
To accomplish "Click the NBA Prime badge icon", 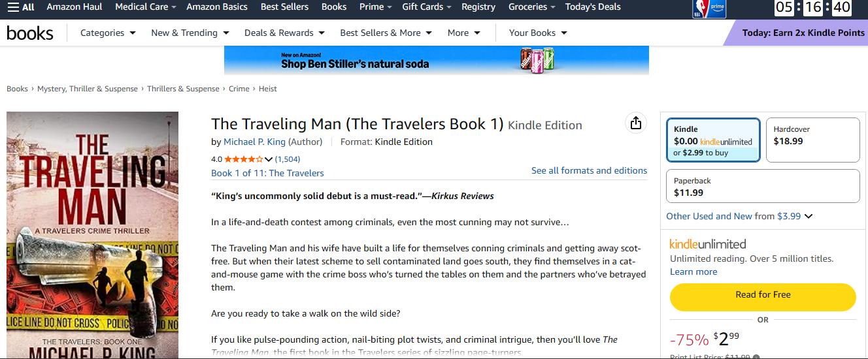I will (709, 8).
